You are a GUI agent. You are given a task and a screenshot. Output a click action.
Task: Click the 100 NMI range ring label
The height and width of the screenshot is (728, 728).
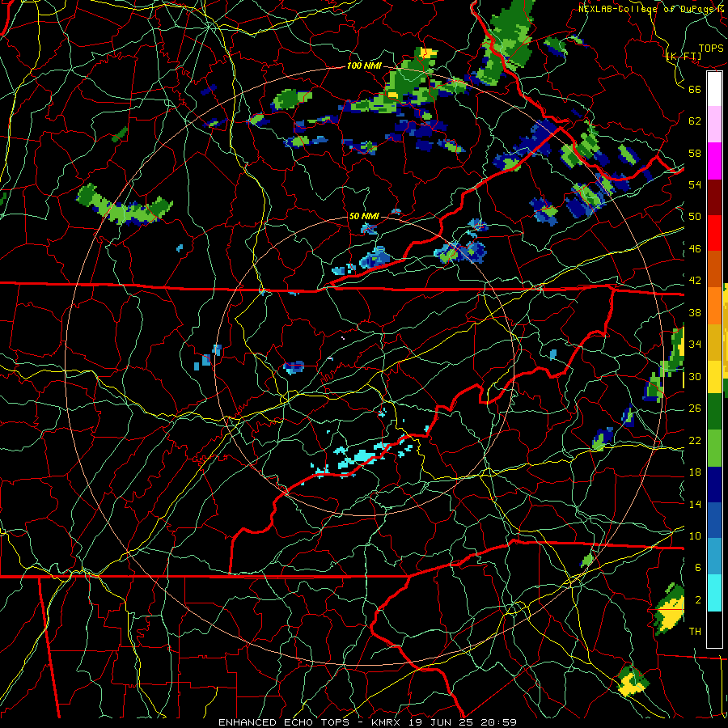[x=364, y=66]
